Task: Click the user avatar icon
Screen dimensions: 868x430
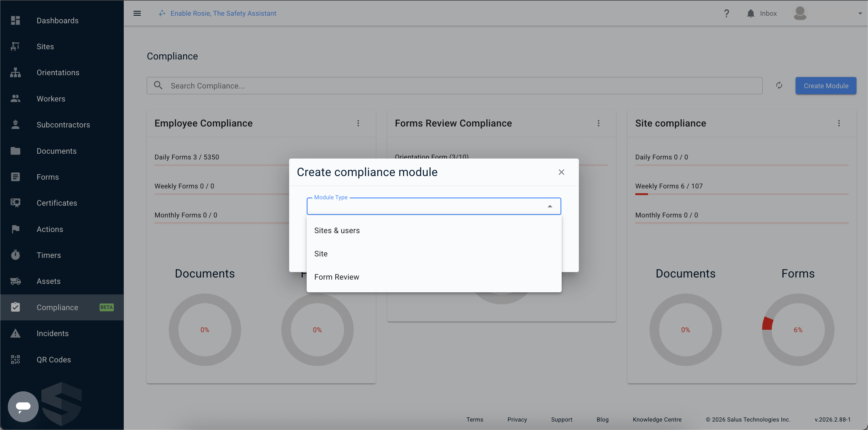Action: (x=799, y=13)
